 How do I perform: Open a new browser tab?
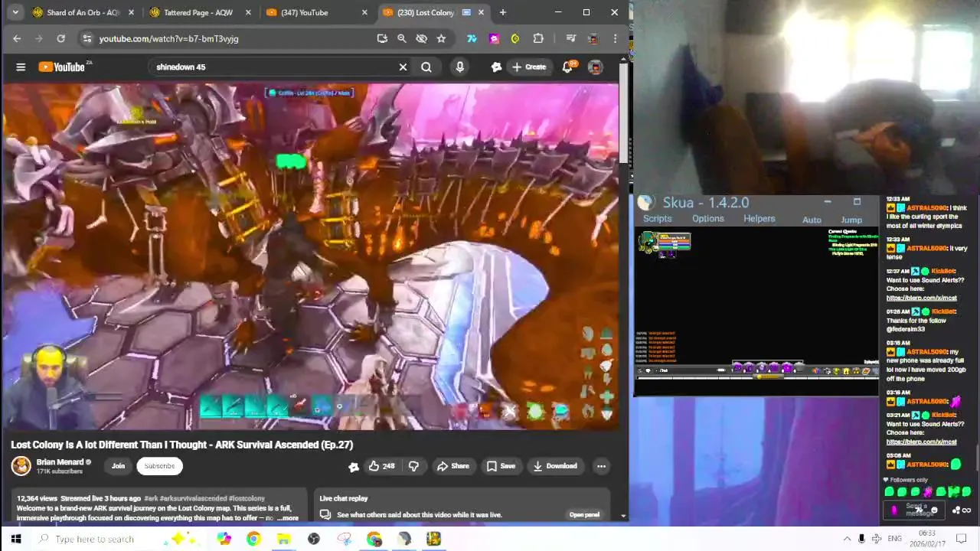(x=503, y=12)
